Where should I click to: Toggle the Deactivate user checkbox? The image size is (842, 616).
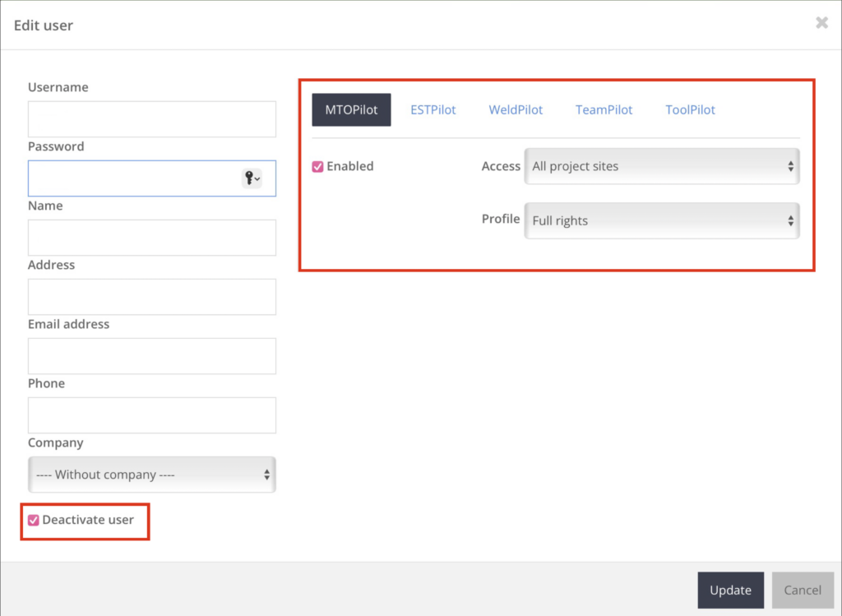[x=34, y=520]
